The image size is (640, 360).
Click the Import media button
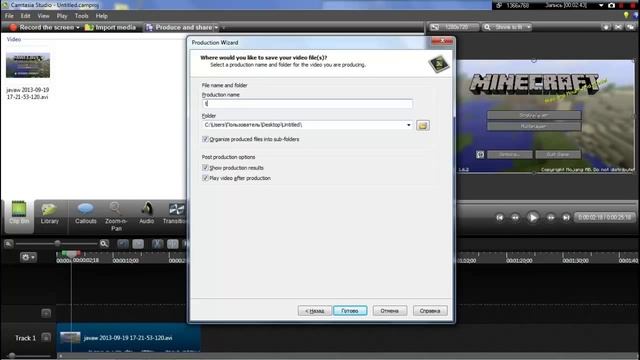(x=110, y=27)
